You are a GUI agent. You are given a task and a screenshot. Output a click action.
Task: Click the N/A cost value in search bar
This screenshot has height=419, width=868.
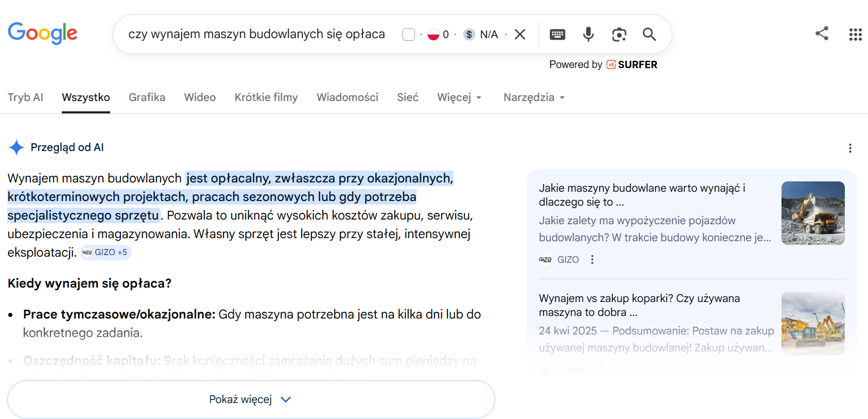click(489, 35)
